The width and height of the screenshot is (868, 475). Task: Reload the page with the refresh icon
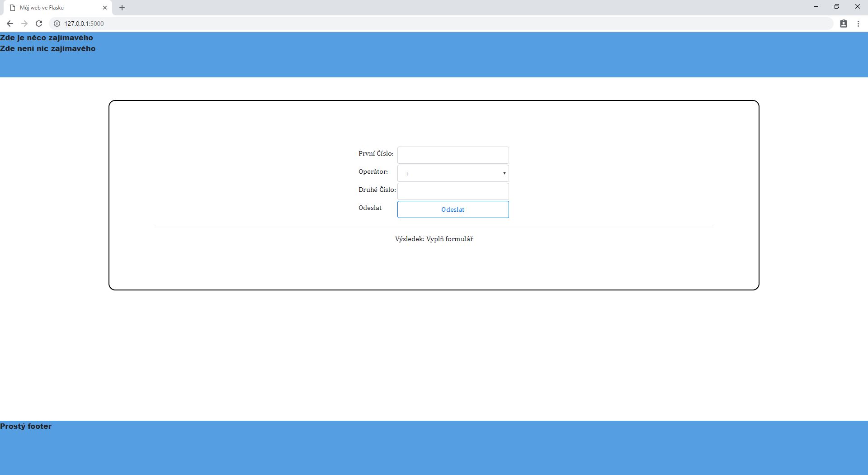(x=39, y=24)
